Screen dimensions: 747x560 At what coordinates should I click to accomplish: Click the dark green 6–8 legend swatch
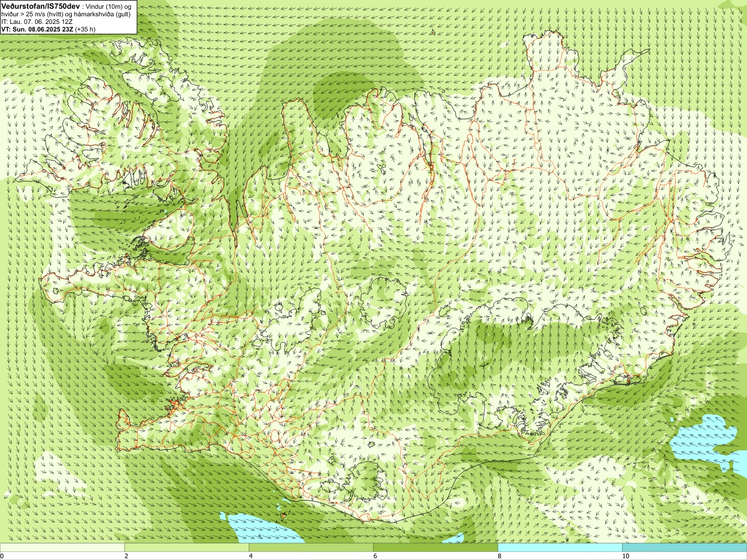pos(435,548)
